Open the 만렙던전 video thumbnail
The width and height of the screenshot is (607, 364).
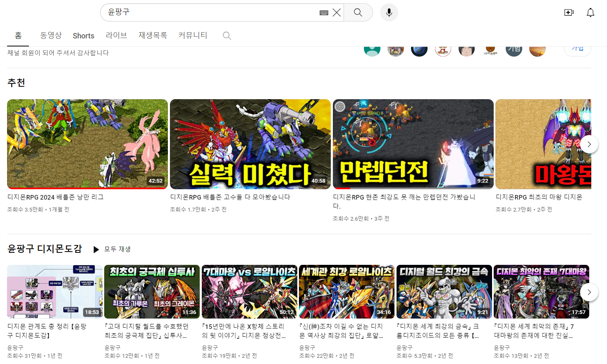click(x=413, y=144)
